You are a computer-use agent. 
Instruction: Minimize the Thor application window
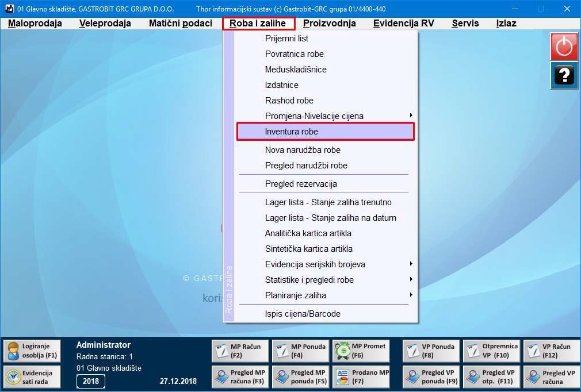(x=515, y=9)
